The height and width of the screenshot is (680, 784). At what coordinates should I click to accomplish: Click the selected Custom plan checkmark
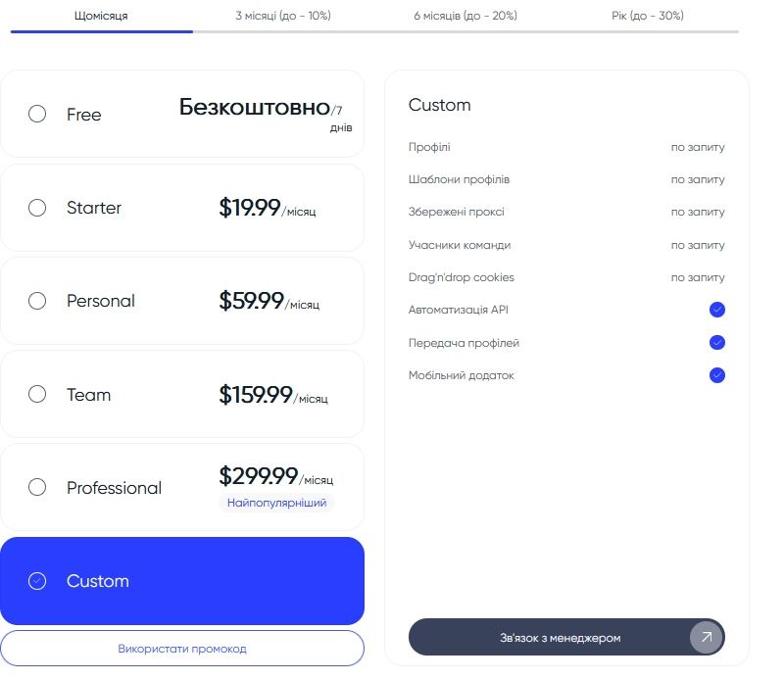pos(37,581)
